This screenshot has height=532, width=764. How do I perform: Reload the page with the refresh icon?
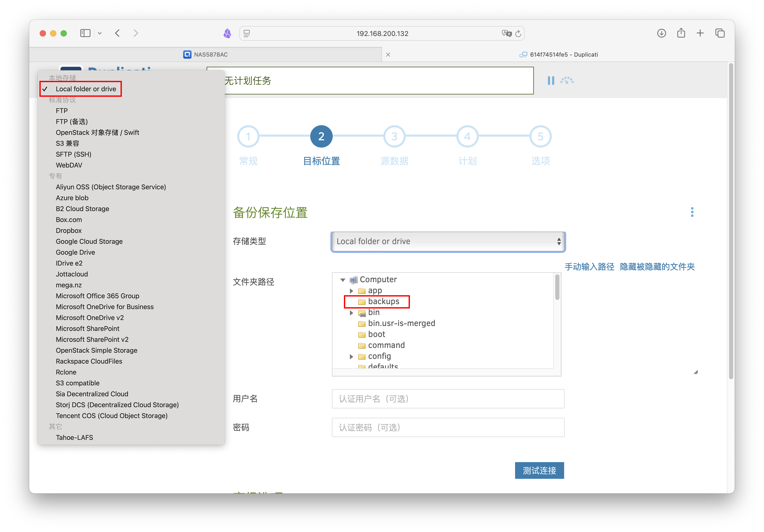518,34
